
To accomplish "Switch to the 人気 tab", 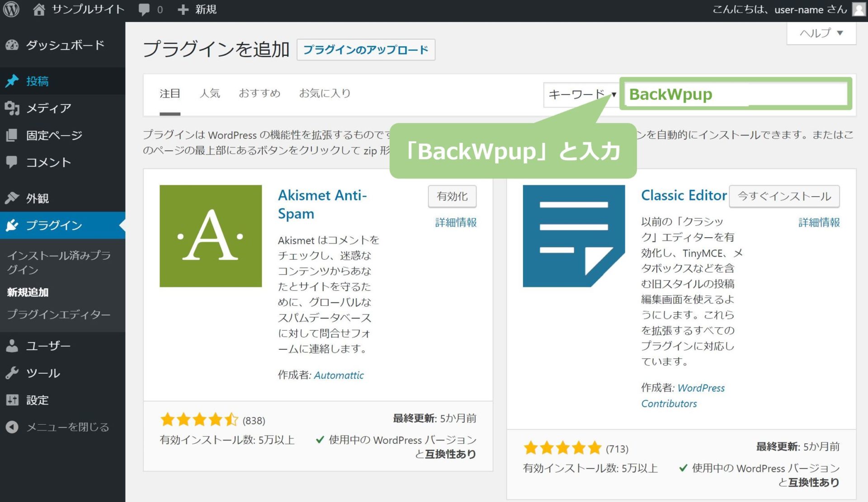I will [210, 93].
